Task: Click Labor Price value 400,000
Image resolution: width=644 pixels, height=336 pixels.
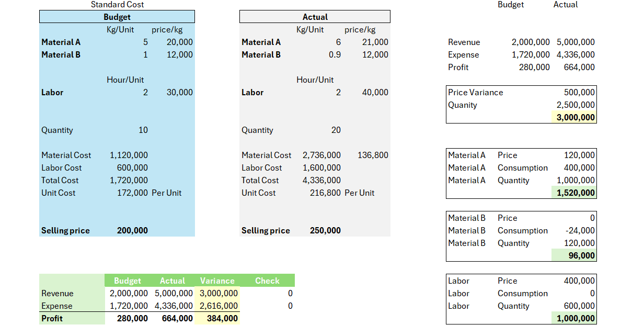Action: pyautogui.click(x=579, y=281)
